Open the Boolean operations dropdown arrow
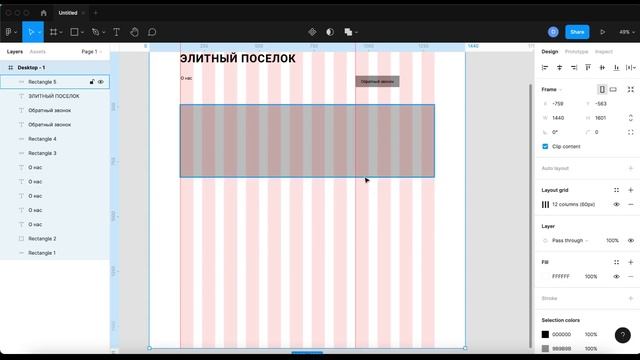Viewport: 640px width, 360px height. click(356, 32)
